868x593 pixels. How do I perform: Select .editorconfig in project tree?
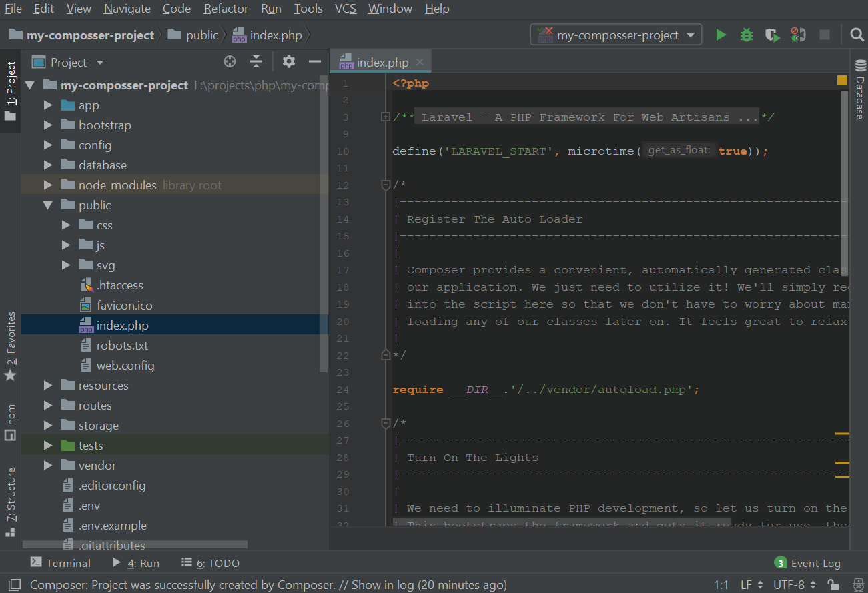coord(112,486)
